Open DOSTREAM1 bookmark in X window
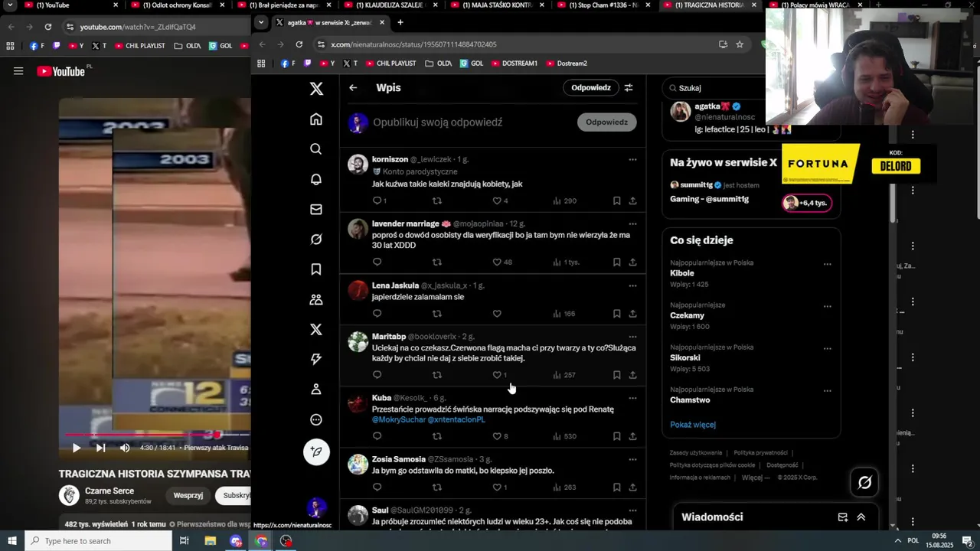The width and height of the screenshot is (980, 551). pyautogui.click(x=514, y=64)
